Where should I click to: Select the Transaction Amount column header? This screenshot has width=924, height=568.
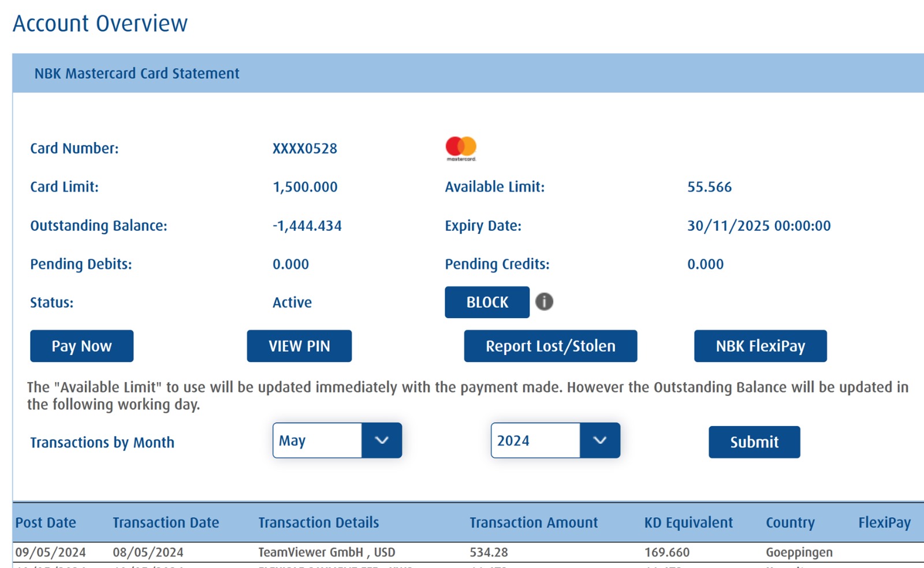534,522
